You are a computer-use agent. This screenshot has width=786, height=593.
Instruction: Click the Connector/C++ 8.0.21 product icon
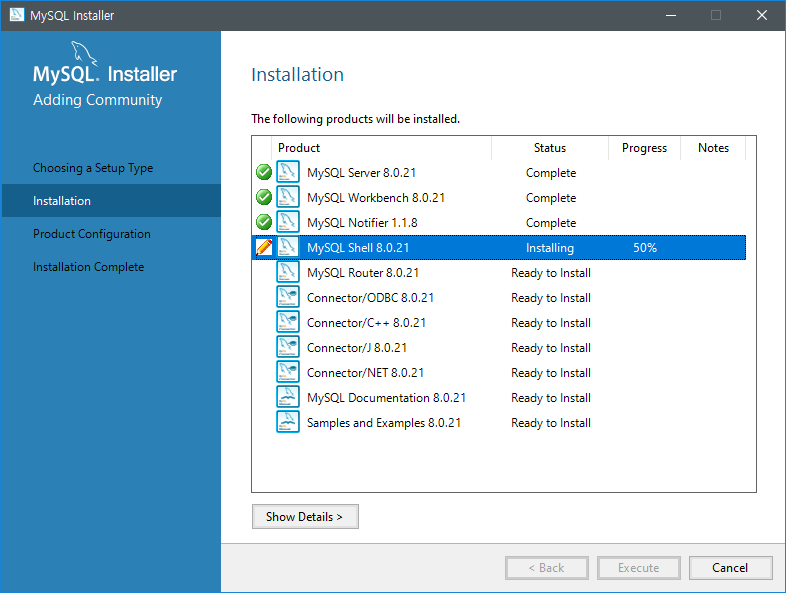click(288, 322)
